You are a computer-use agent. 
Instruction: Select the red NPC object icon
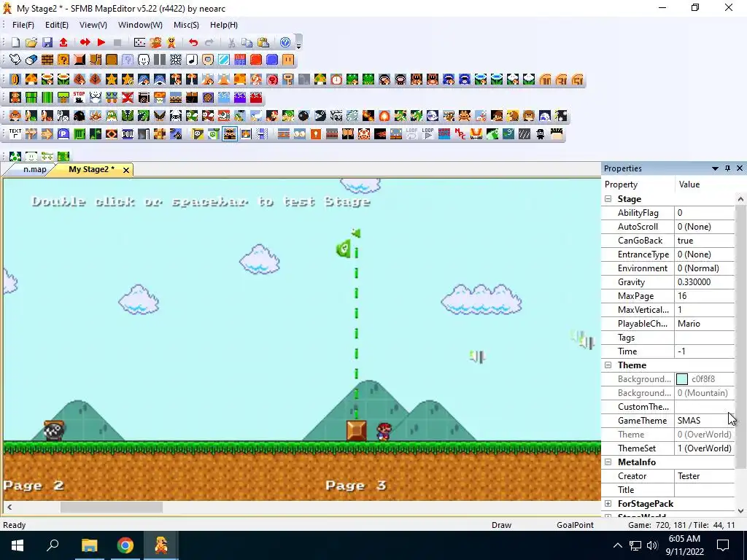point(460,134)
